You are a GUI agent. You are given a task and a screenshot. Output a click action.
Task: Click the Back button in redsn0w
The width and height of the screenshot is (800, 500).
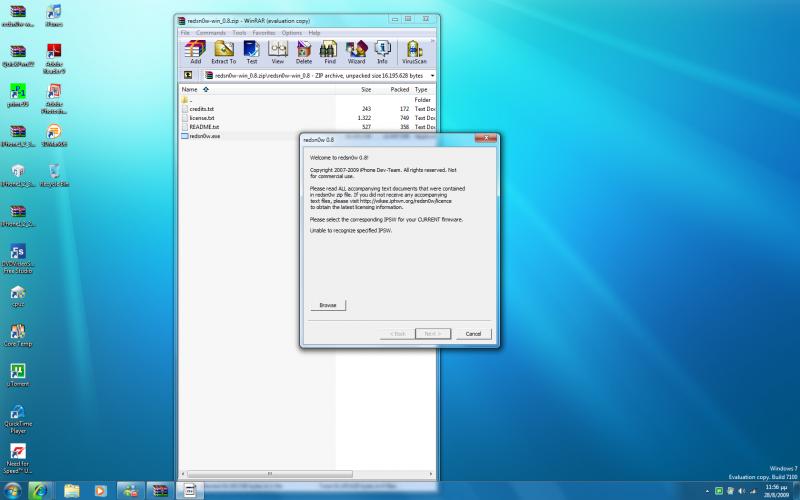(397, 334)
